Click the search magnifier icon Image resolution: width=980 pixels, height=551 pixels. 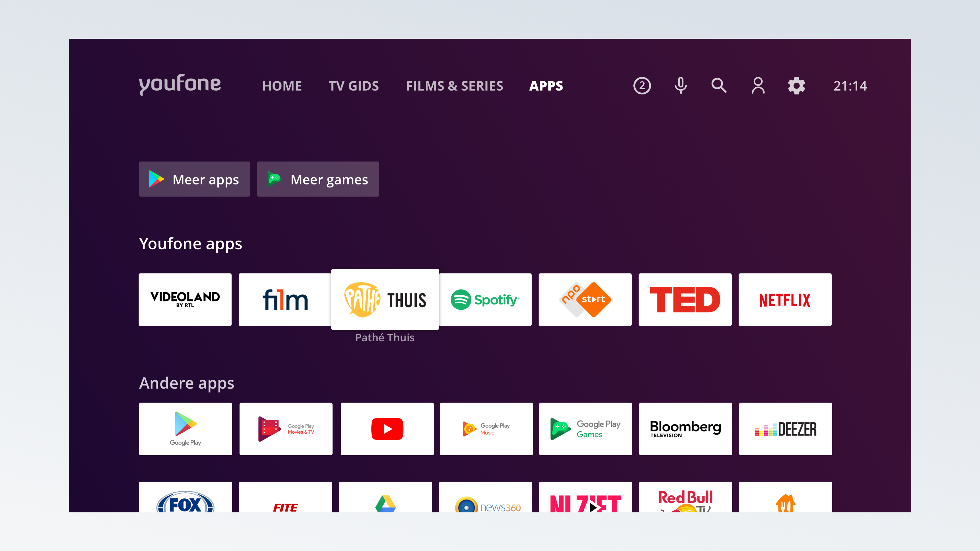pos(719,85)
